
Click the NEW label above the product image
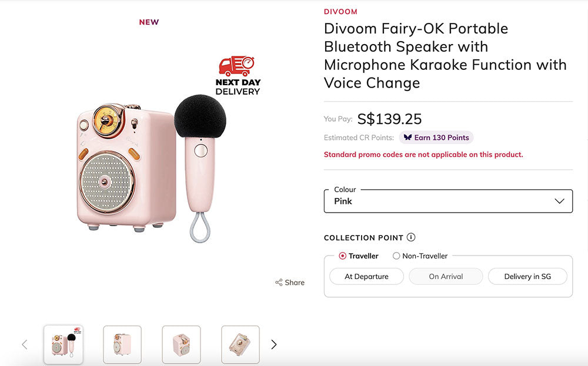click(149, 22)
